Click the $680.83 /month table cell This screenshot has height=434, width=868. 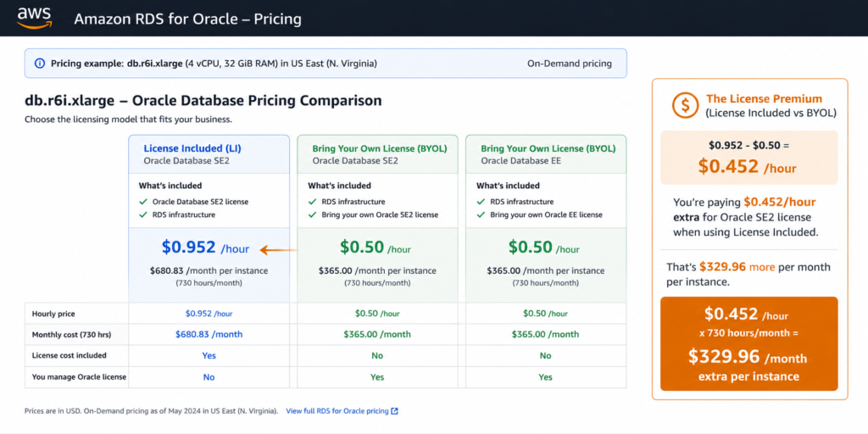209,334
